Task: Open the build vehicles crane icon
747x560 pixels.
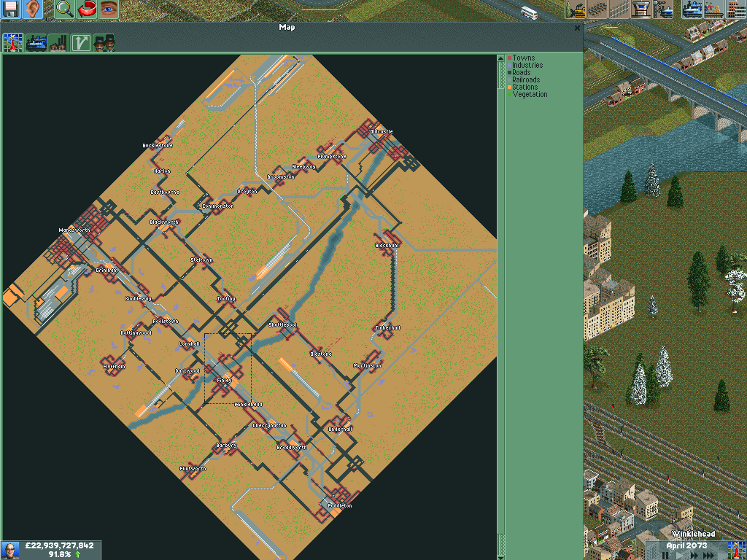Action: pyautogui.click(x=662, y=9)
